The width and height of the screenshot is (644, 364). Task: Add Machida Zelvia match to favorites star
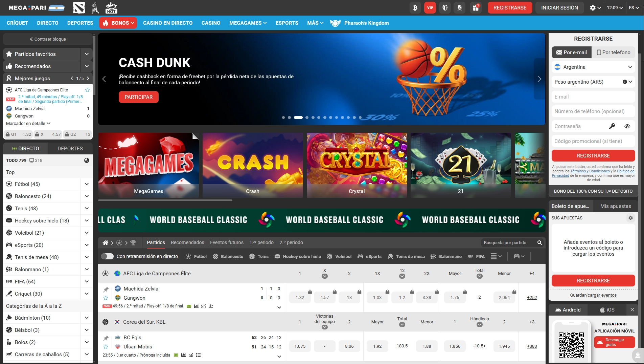click(x=106, y=298)
